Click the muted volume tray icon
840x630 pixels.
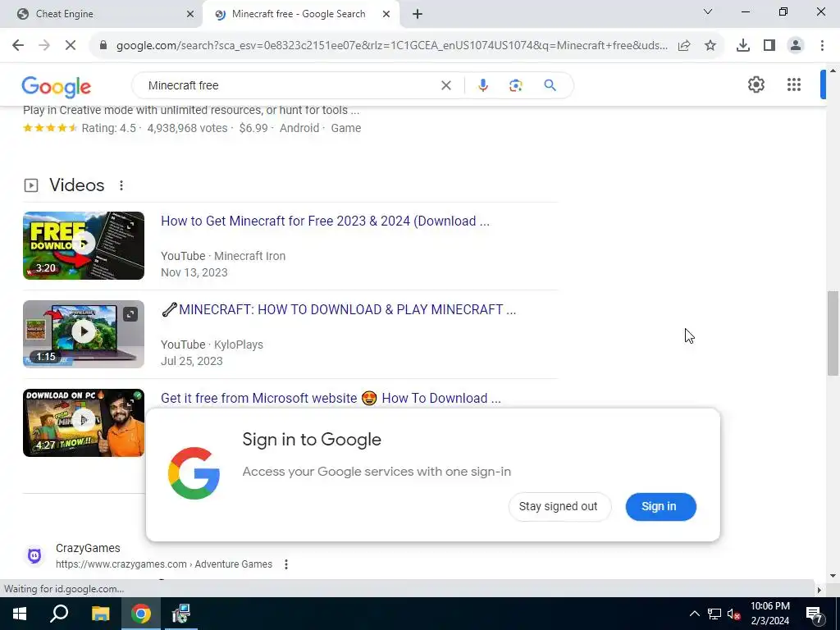(734, 614)
